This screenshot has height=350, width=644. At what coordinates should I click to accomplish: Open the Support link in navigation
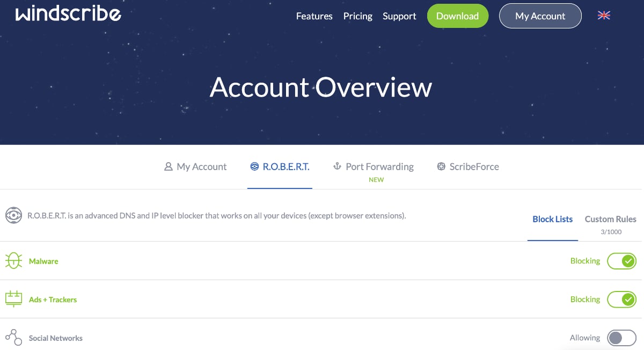pos(399,16)
